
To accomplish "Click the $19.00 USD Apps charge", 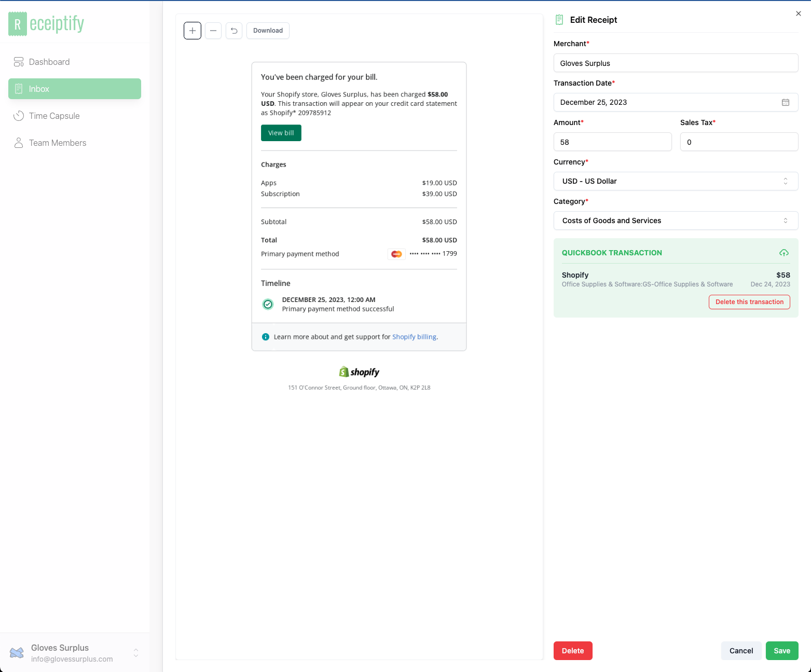I will point(439,183).
